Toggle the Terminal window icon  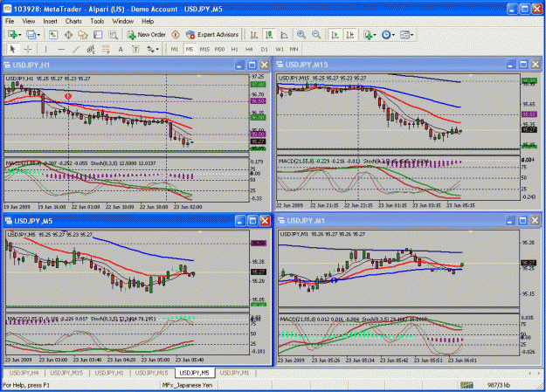98,34
